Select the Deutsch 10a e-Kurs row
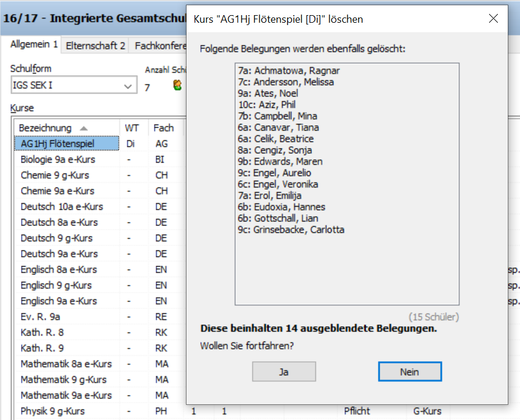This screenshot has height=420, width=520. 62,206
